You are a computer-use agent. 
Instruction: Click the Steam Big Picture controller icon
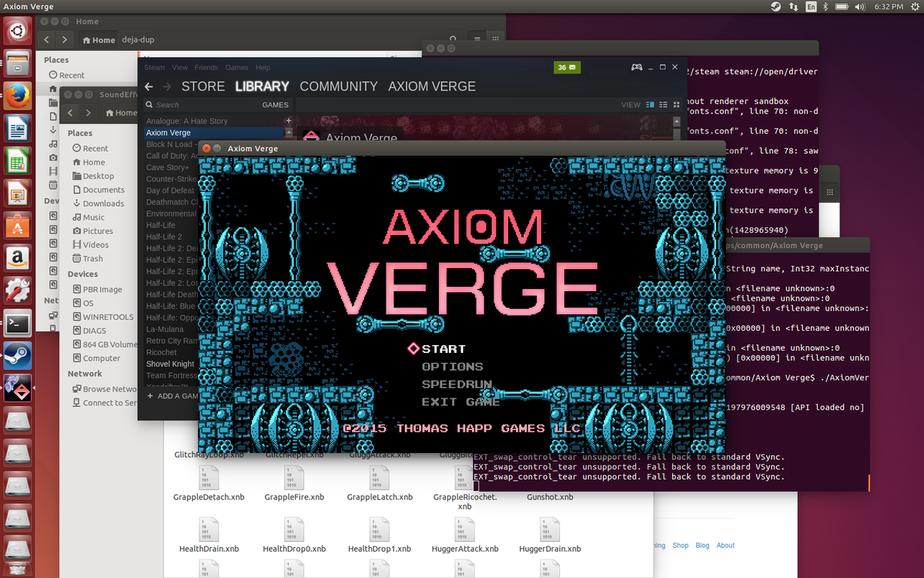tap(637, 68)
